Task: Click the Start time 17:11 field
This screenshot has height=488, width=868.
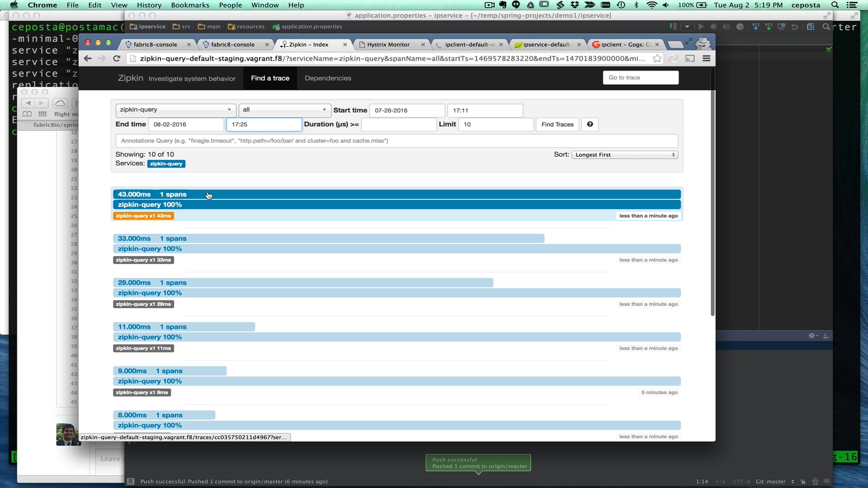Action: [485, 111]
